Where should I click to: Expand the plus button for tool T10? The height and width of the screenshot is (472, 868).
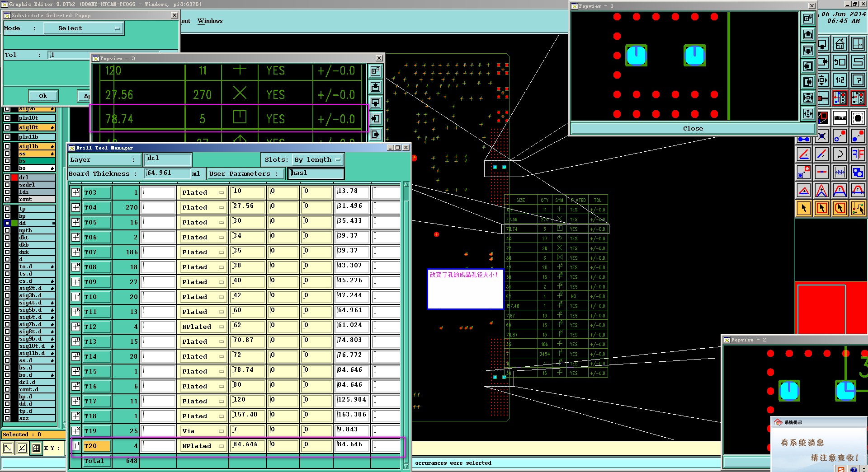[76, 297]
